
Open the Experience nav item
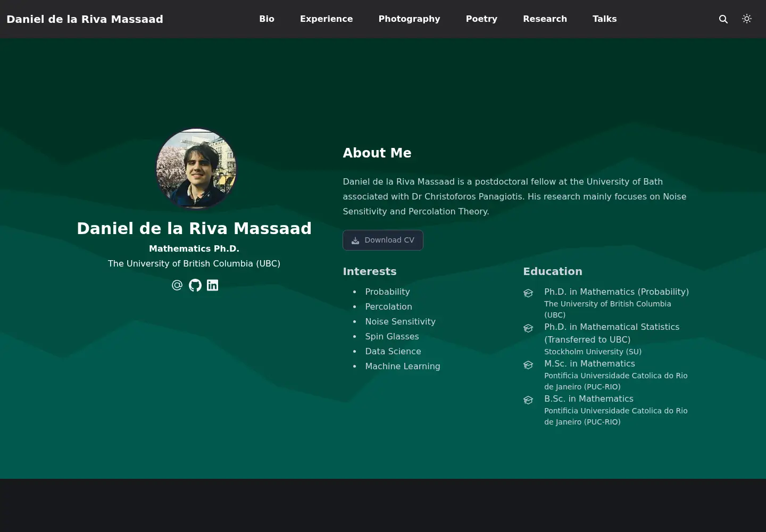click(327, 19)
